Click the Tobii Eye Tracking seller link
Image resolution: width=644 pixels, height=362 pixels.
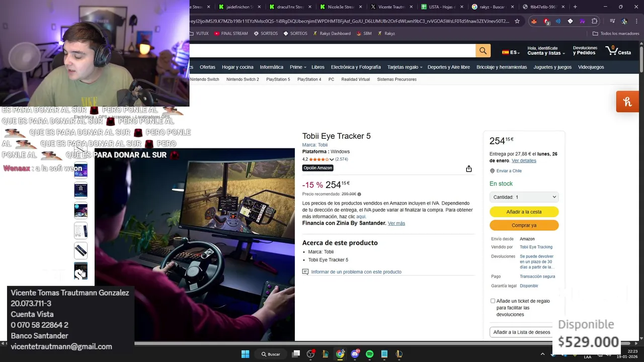[536, 247]
